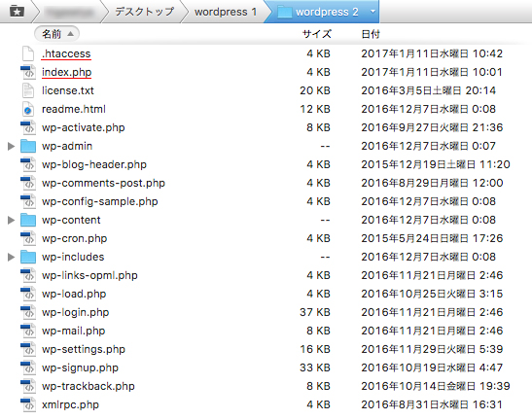Click the .htaccess file icon

point(28,53)
